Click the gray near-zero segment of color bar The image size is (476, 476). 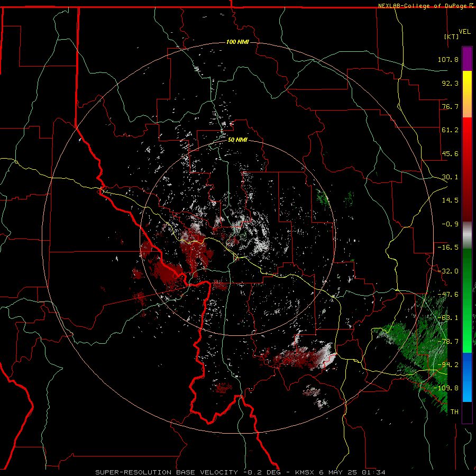467,235
